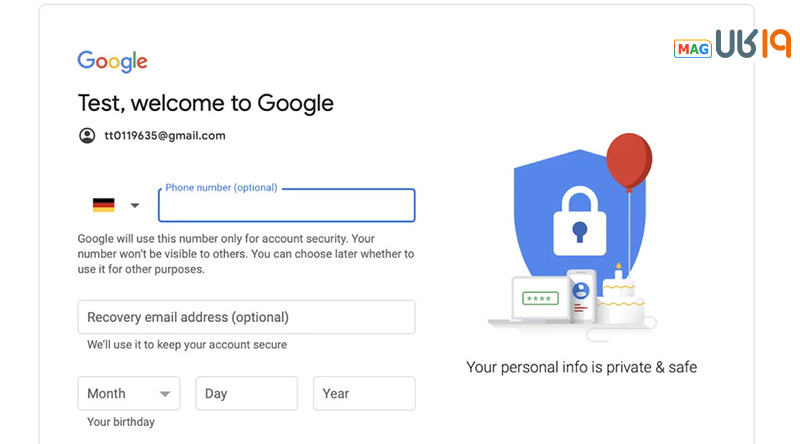Click the tt0119635@gmail.com account email
This screenshot has width=800, height=444.
pyautogui.click(x=165, y=135)
